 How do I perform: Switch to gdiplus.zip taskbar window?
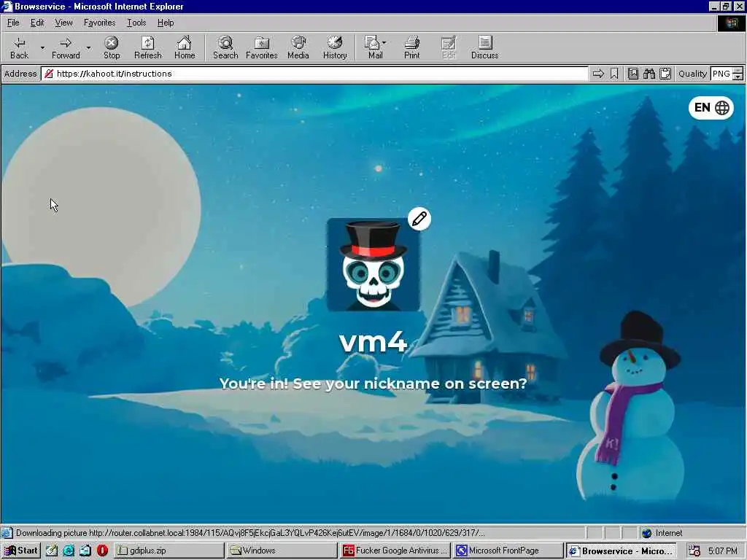169,551
